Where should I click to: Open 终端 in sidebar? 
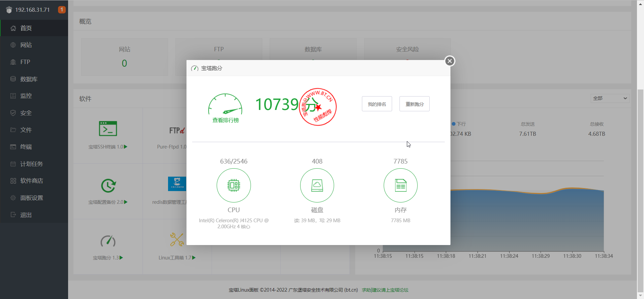tap(34, 147)
